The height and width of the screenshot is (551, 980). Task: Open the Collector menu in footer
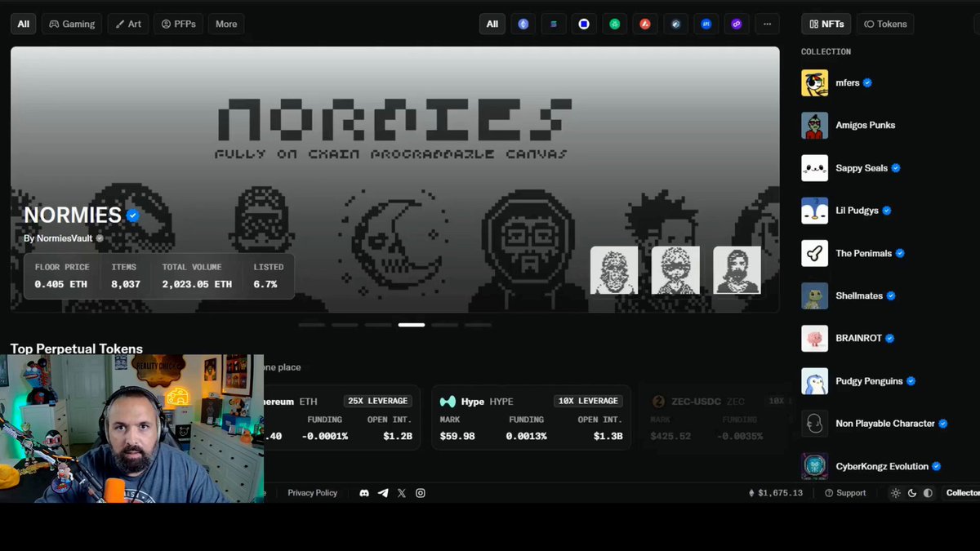962,493
